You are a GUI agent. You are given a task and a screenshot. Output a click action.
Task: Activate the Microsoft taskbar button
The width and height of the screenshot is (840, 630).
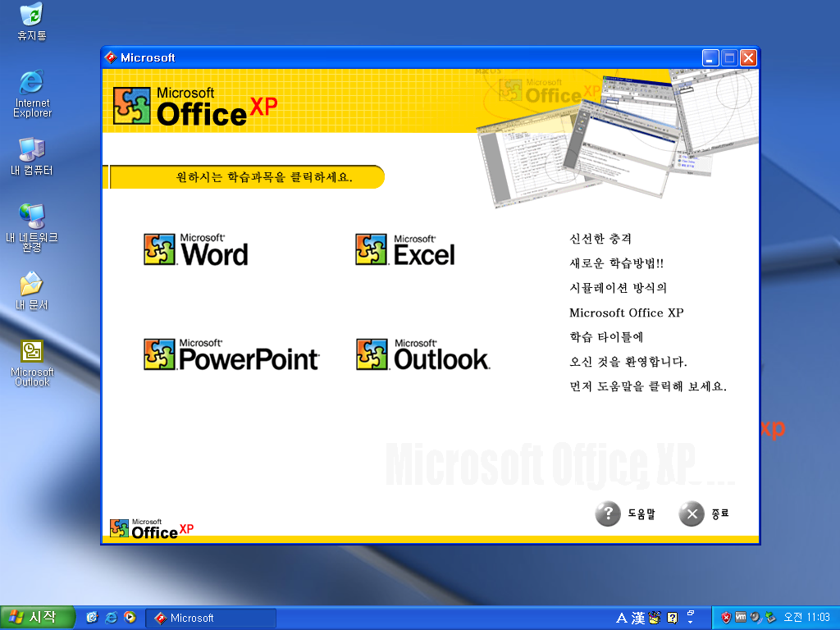(211, 619)
